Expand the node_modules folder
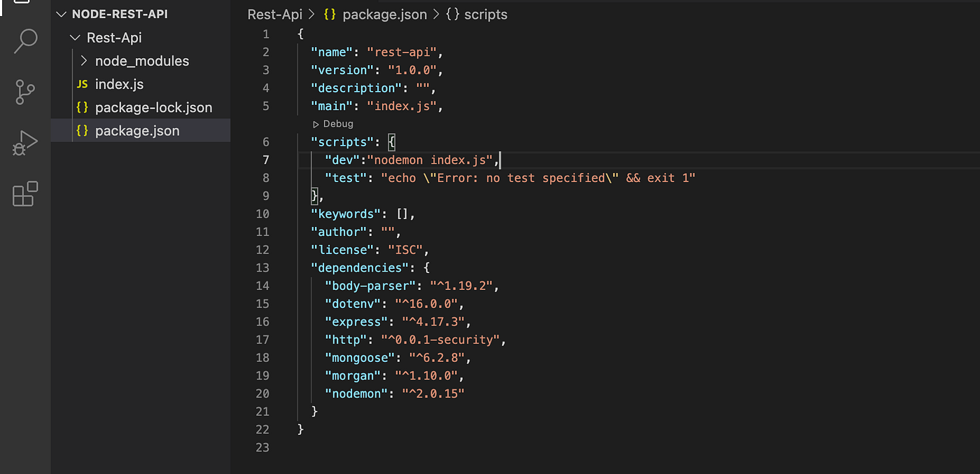The image size is (980, 474). (83, 61)
